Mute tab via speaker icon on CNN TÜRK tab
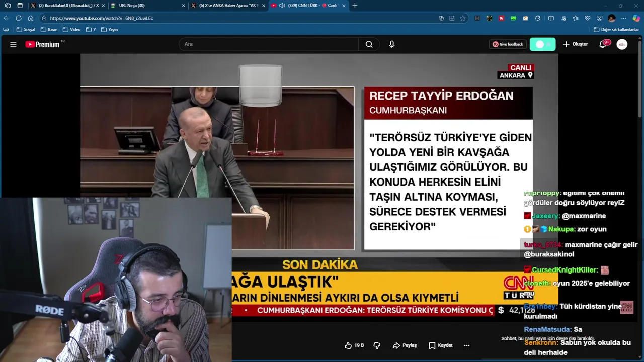This screenshot has width=644, height=362. click(282, 6)
